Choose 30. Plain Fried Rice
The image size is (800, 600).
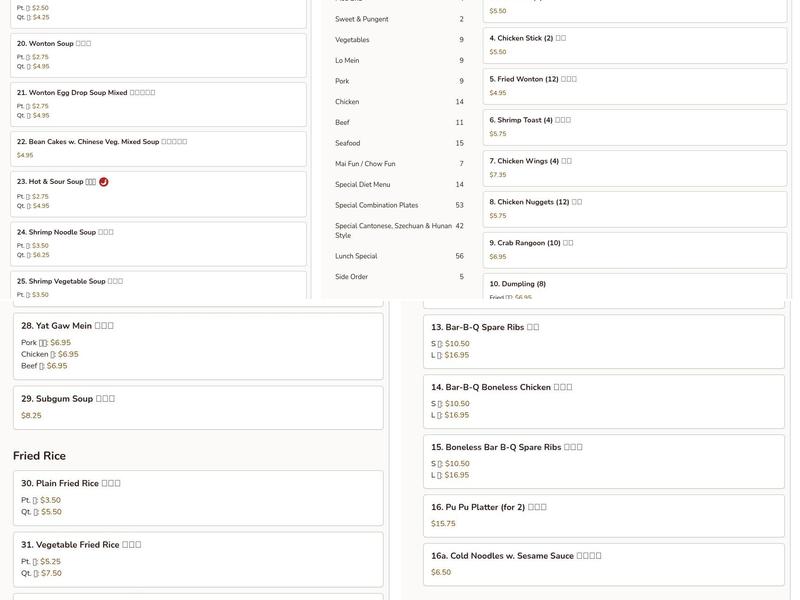tap(197, 496)
